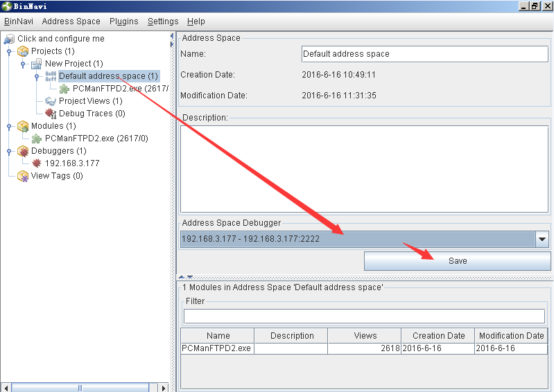Open the BinNavi menu
The height and width of the screenshot is (392, 554).
18,21
